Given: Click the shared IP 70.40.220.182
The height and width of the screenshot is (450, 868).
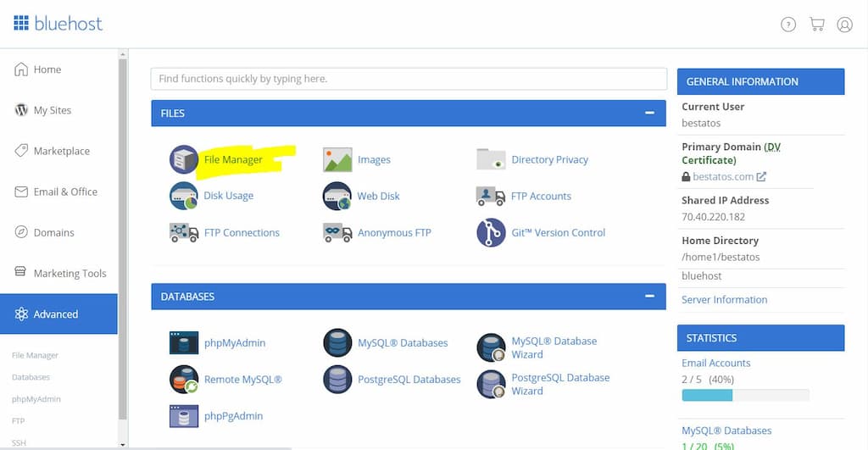Looking at the screenshot, I should (x=713, y=217).
